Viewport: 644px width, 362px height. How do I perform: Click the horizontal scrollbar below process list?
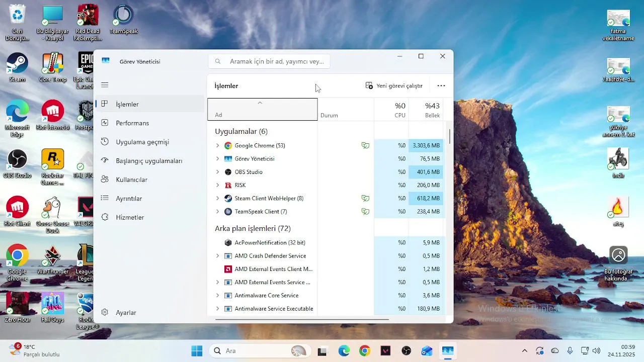302,319
